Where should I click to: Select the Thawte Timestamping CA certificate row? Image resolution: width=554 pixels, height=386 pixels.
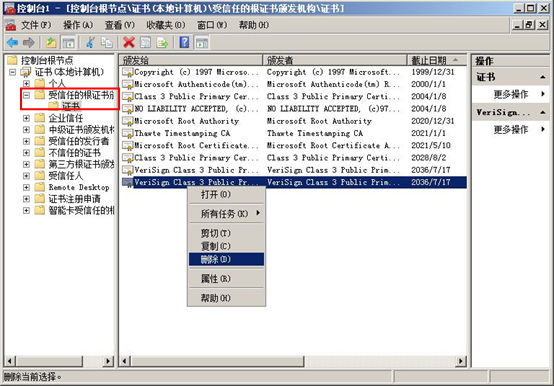(x=294, y=133)
